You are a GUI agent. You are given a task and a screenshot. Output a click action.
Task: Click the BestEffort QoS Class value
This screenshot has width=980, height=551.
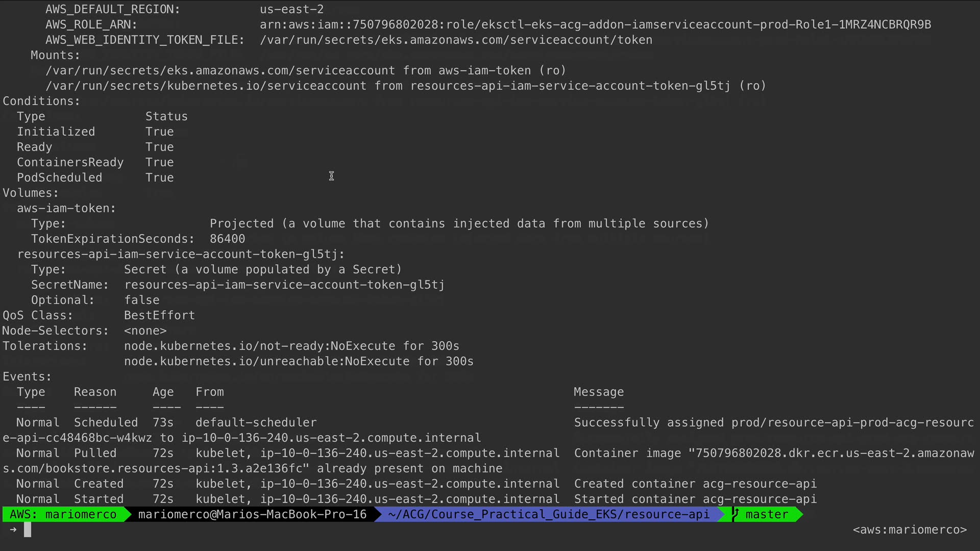159,315
